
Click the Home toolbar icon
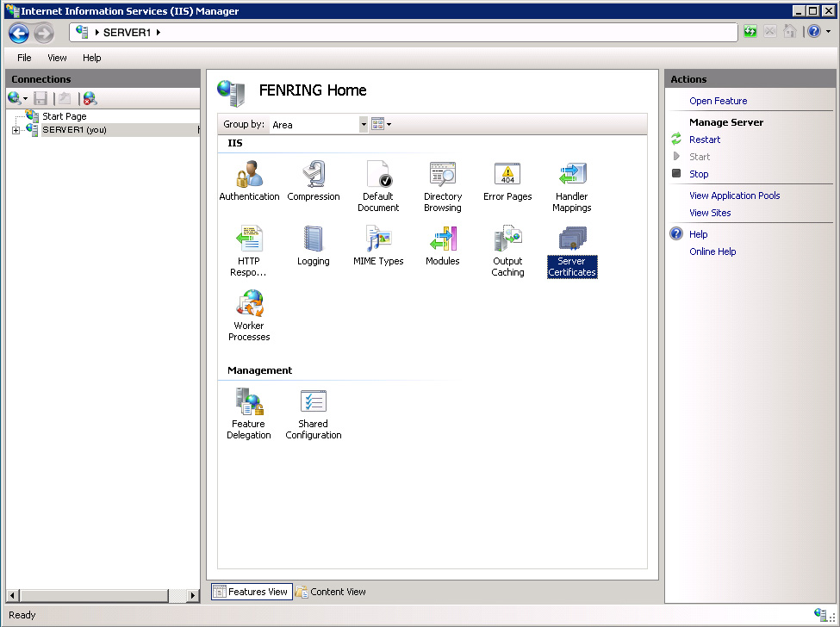click(x=790, y=32)
